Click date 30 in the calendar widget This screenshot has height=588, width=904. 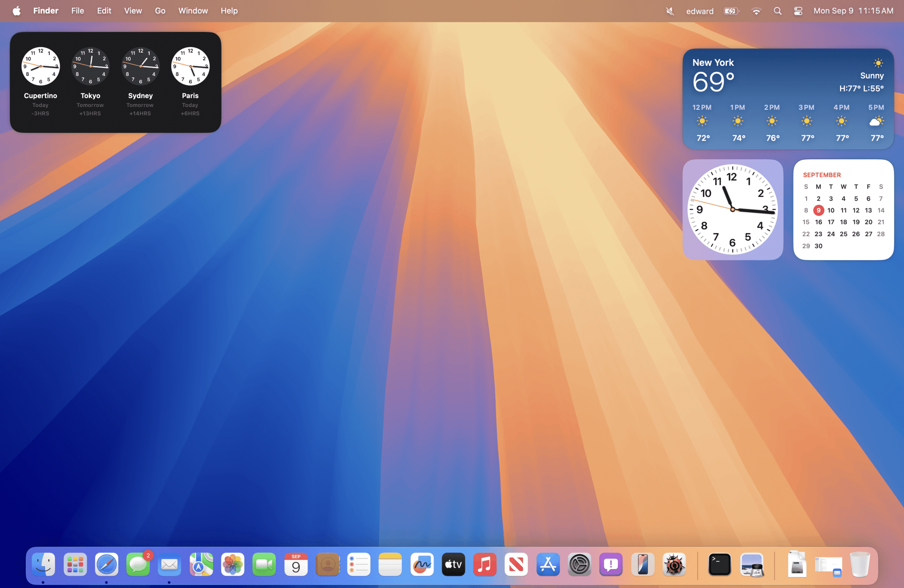coord(818,246)
